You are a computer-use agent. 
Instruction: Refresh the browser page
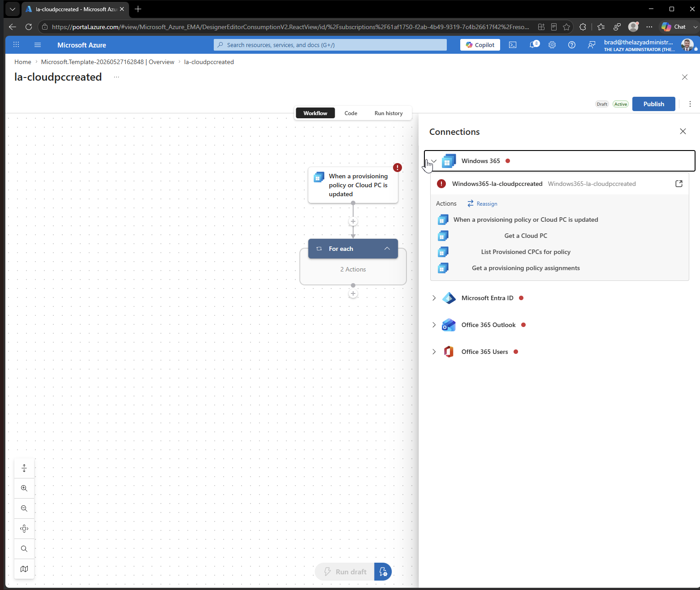point(29,27)
